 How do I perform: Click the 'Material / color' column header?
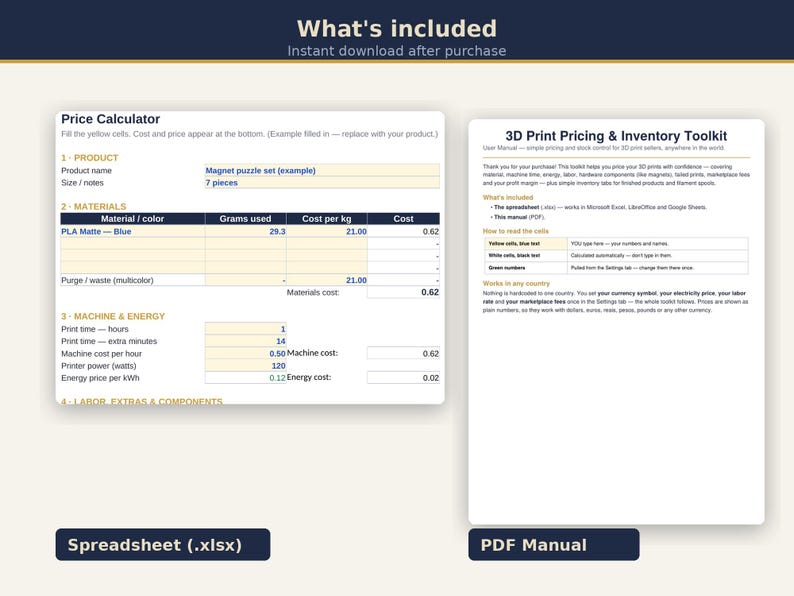click(x=133, y=219)
